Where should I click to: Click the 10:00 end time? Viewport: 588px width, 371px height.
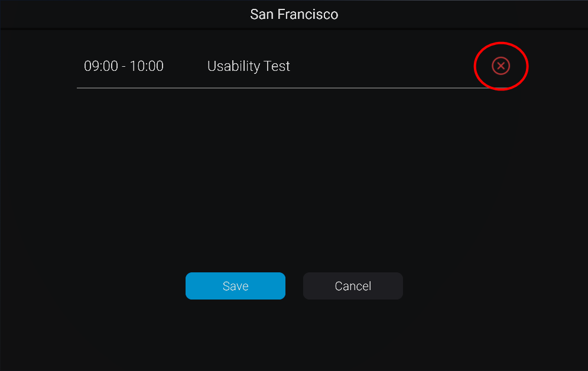(147, 66)
